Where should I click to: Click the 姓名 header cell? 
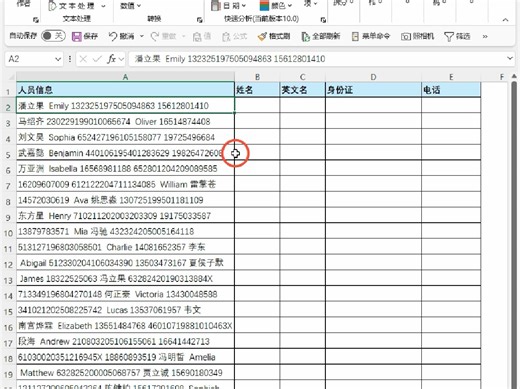tap(257, 90)
